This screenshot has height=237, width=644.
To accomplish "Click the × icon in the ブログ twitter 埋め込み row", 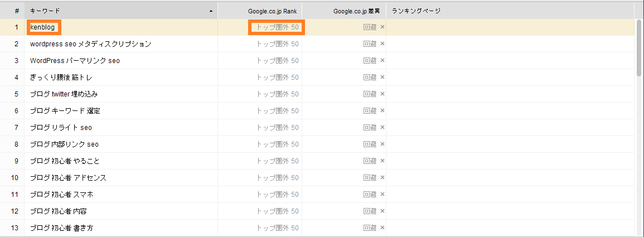I will [x=382, y=94].
